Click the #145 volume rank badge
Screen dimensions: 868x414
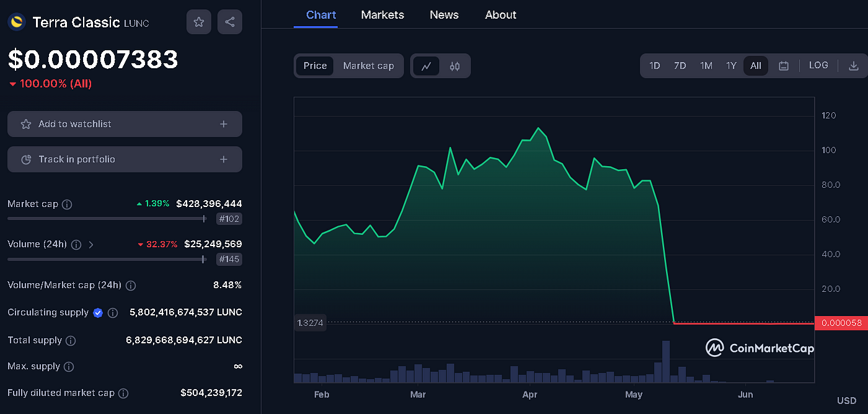point(229,260)
